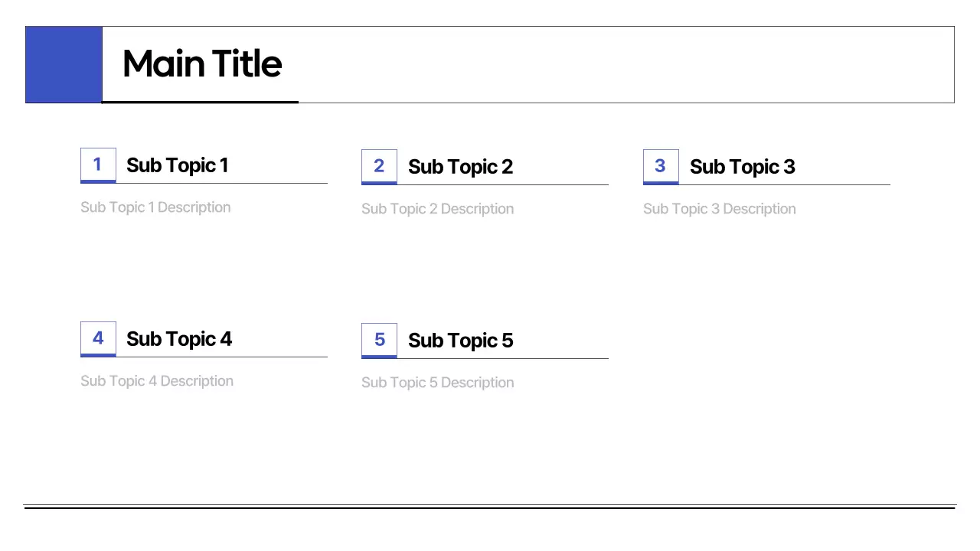980x551 pixels.
Task: Select the Sub Topic 3 heading
Action: [x=742, y=167]
